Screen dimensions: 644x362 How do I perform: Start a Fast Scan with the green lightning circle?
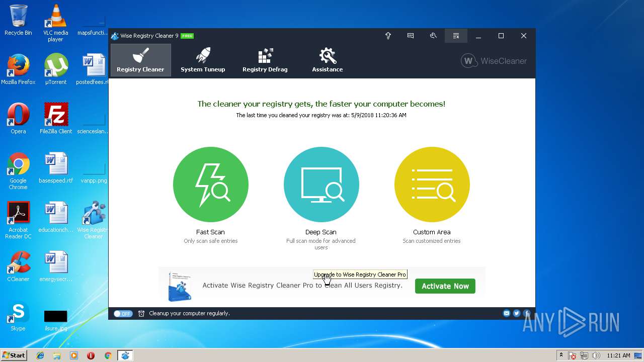pos(211,185)
